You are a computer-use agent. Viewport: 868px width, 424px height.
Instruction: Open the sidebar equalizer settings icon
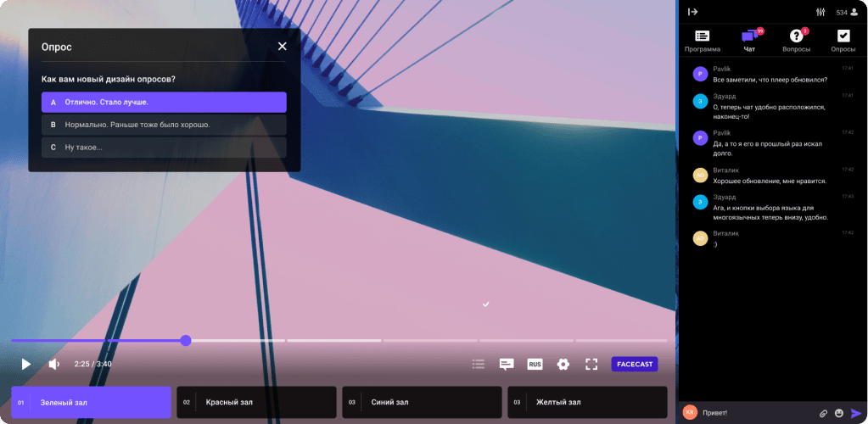click(x=820, y=13)
